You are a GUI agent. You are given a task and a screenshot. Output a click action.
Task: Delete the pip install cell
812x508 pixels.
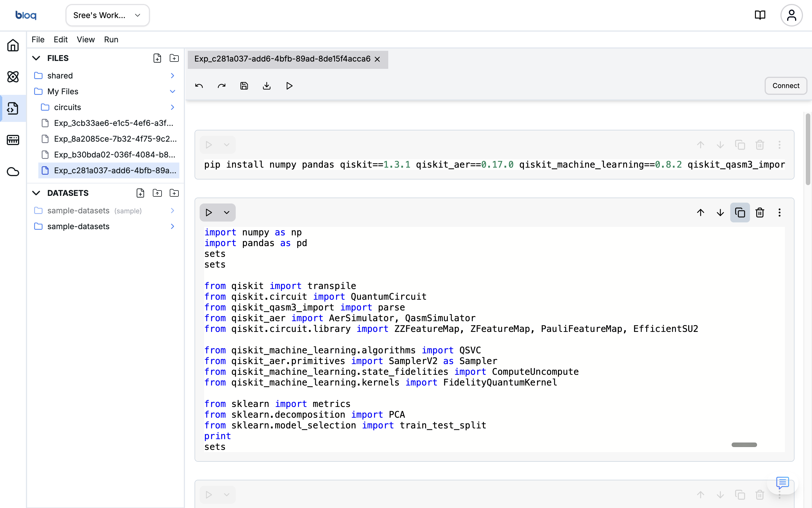(760, 145)
